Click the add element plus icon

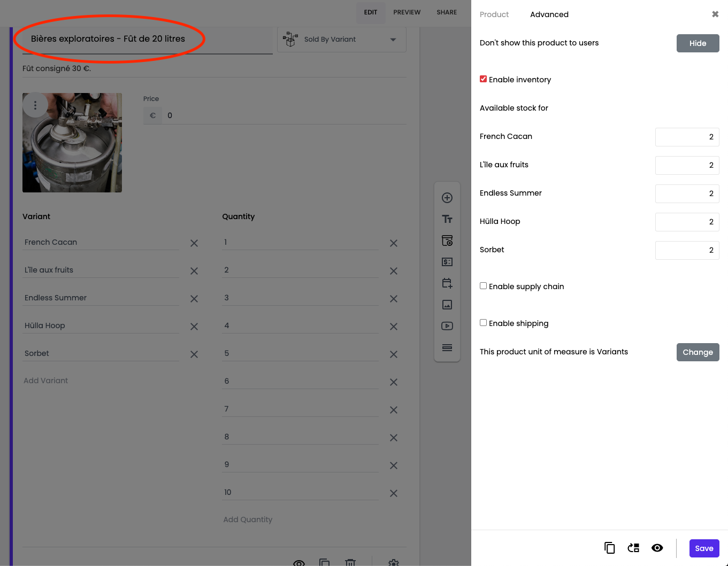447,198
